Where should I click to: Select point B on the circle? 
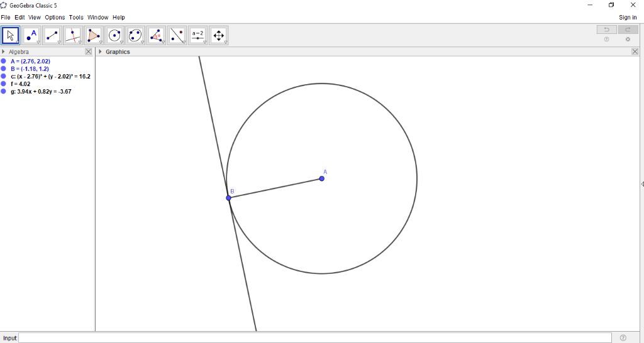click(229, 198)
